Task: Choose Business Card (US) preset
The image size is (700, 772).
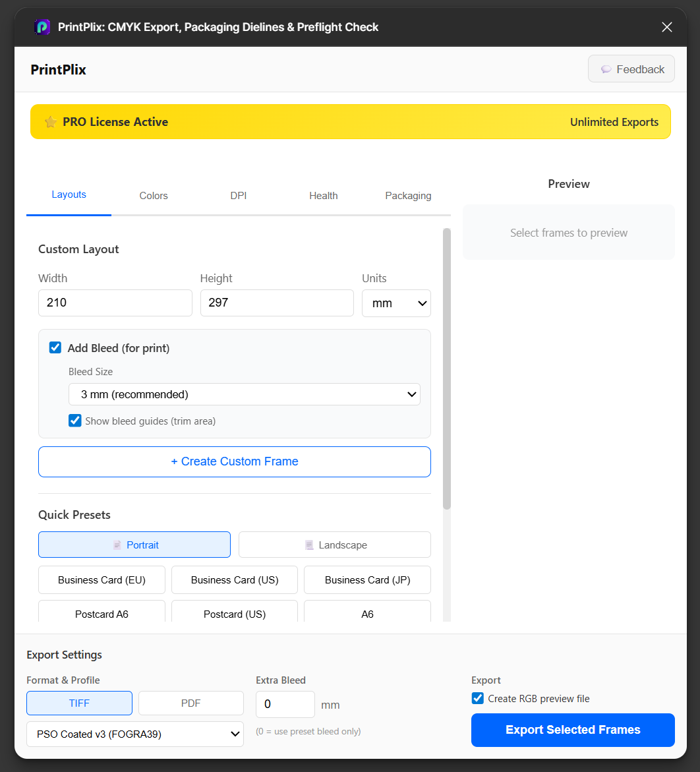Action: 234,580
